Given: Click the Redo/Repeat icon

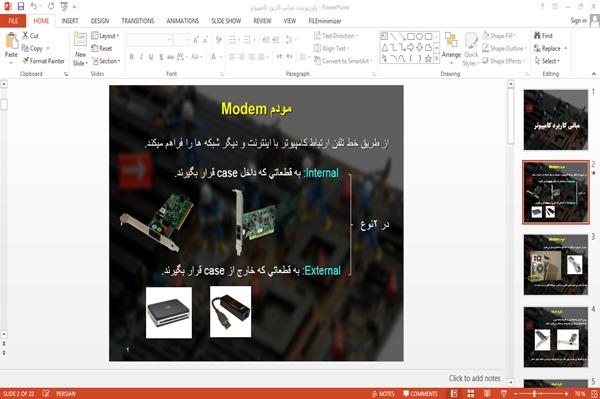Looking at the screenshot, I should tap(51, 6).
